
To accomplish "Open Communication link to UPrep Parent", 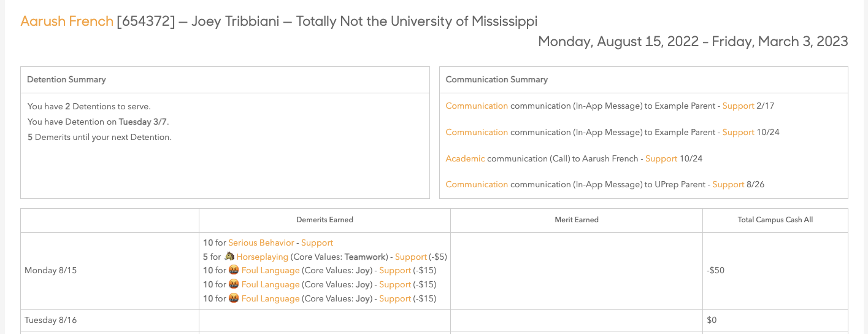I will [477, 184].
